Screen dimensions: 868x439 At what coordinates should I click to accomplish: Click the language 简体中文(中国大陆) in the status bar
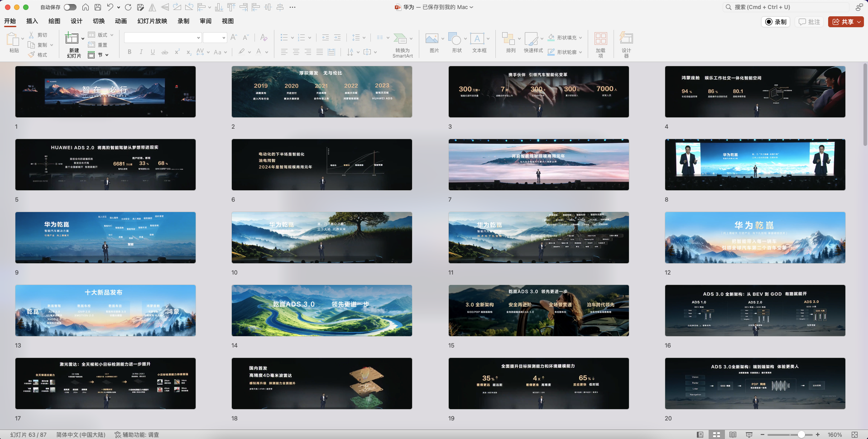point(81,434)
